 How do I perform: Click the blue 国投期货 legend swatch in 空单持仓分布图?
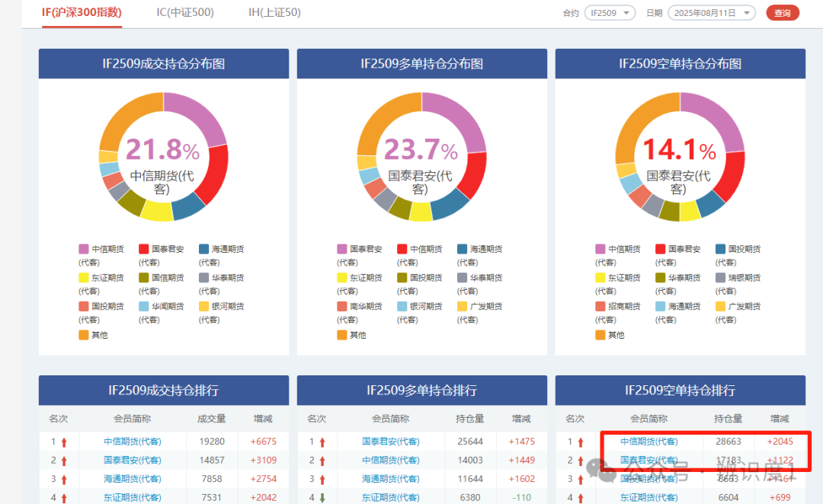(x=720, y=249)
